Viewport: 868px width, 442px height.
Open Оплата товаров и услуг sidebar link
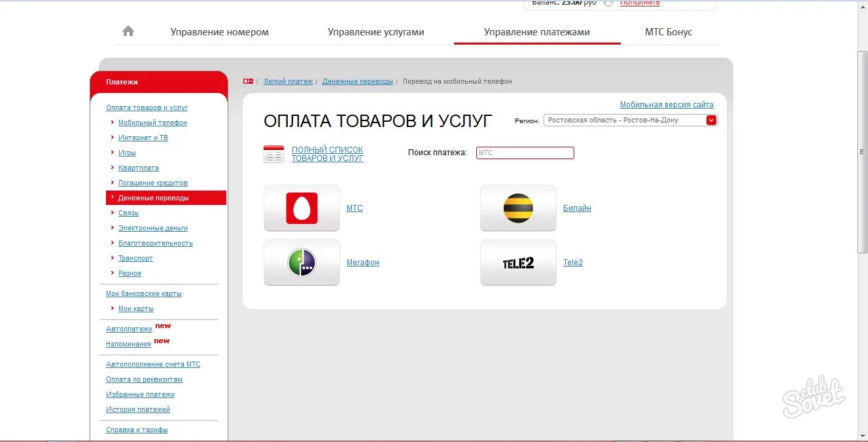pos(147,107)
